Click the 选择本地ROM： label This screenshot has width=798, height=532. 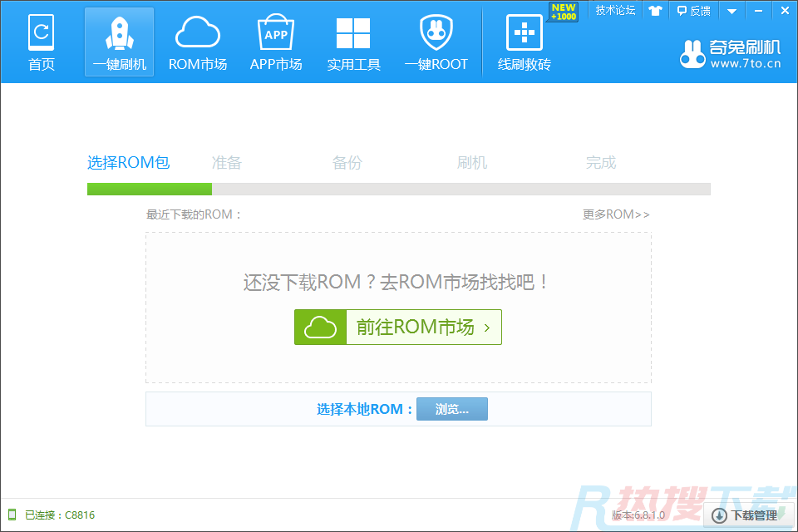(364, 409)
